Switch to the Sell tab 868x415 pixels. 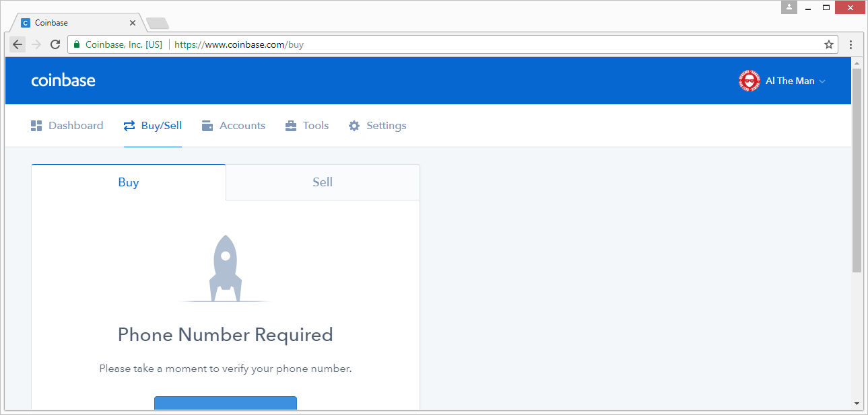pyautogui.click(x=323, y=182)
